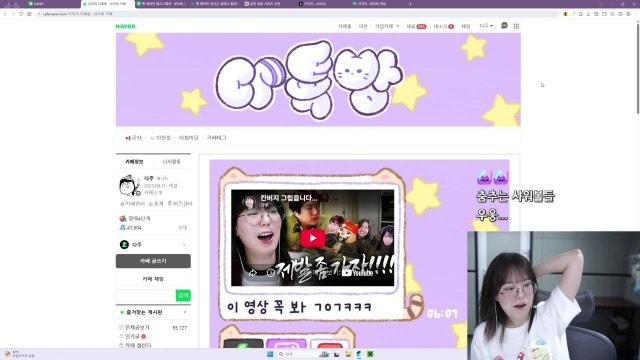Expand the chevron beside the chzzk channel row
Image resolution: width=640 pixels, height=360 pixels.
tap(184, 244)
